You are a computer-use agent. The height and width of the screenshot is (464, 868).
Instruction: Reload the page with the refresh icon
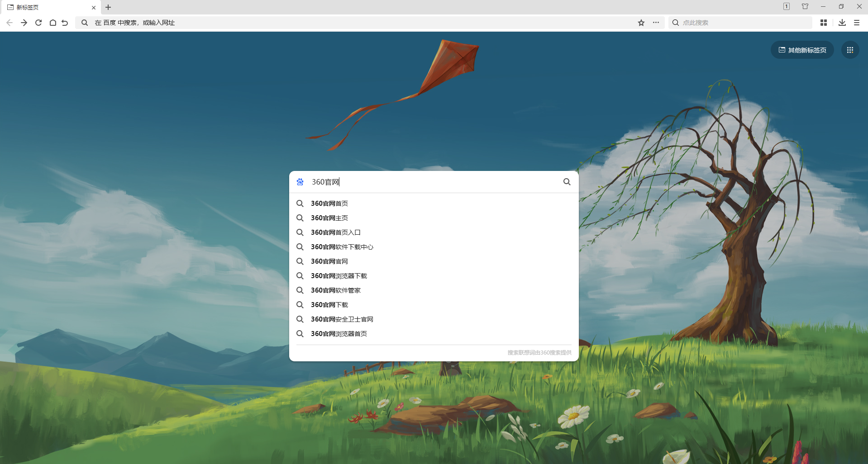click(38, 23)
